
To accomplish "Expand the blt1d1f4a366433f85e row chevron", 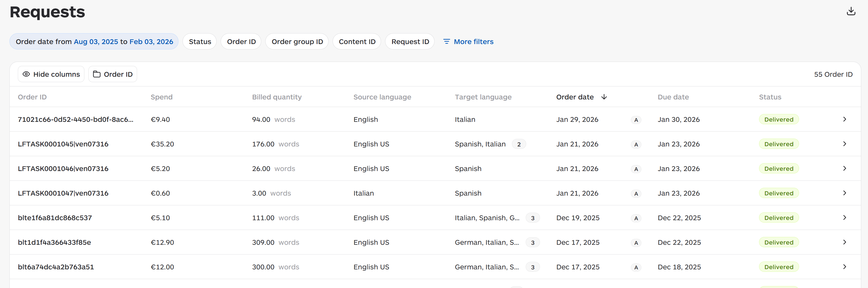I will tap(844, 242).
